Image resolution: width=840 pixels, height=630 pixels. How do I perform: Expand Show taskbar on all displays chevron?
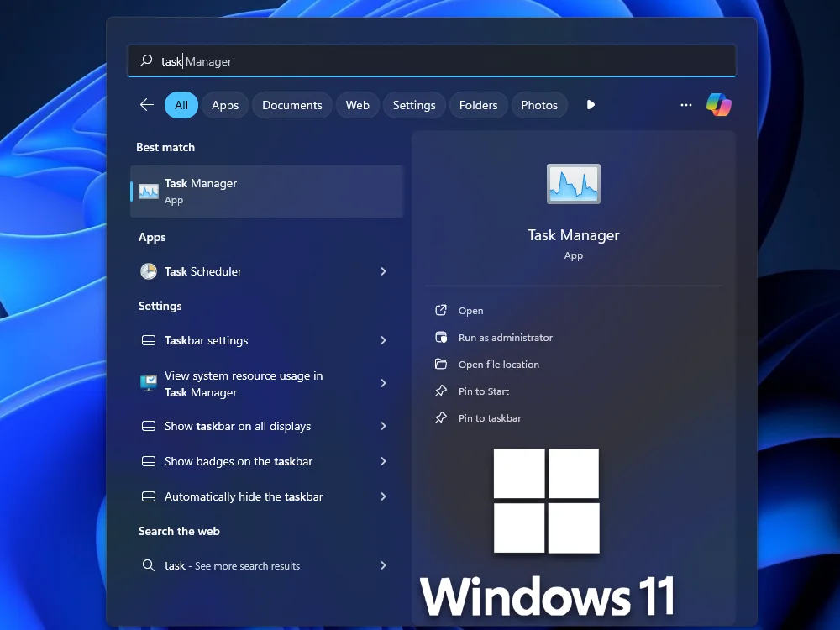click(x=383, y=426)
